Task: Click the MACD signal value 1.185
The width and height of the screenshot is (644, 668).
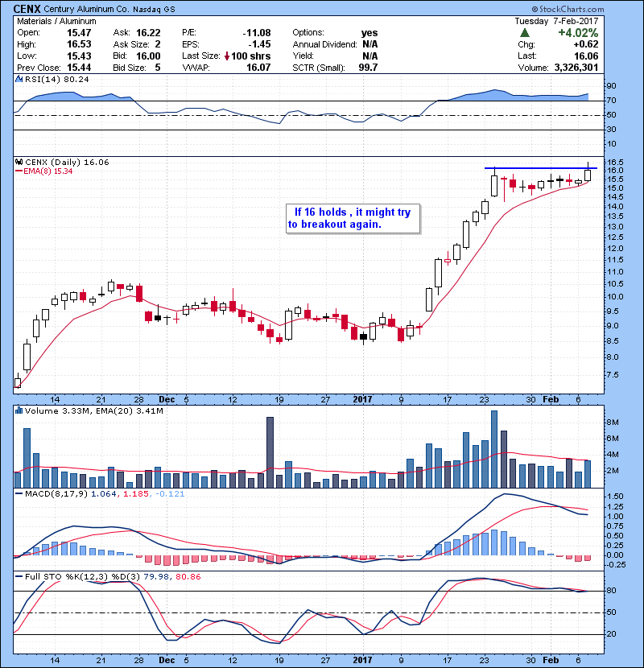Action: (x=135, y=494)
